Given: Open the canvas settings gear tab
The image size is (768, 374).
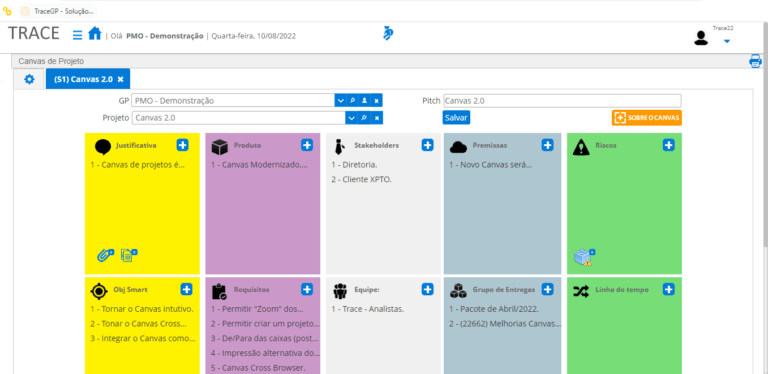Looking at the screenshot, I should tap(29, 79).
